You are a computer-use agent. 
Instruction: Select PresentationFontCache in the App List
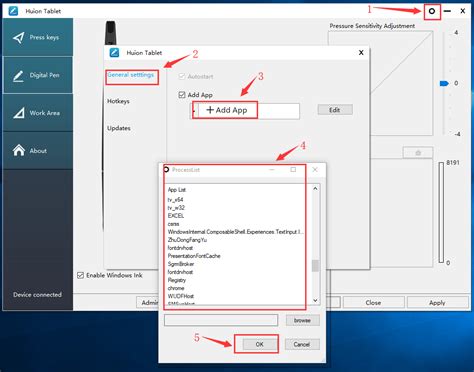click(194, 256)
